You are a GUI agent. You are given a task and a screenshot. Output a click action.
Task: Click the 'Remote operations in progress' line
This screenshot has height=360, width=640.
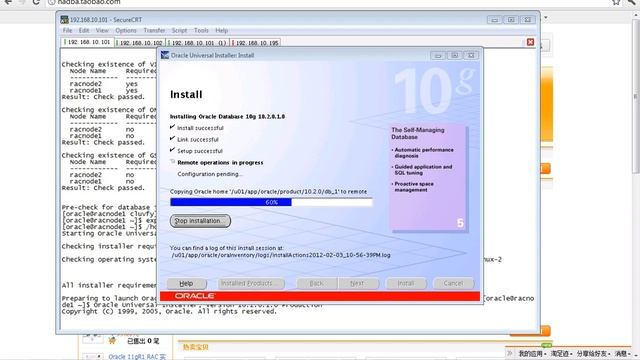coord(220,162)
